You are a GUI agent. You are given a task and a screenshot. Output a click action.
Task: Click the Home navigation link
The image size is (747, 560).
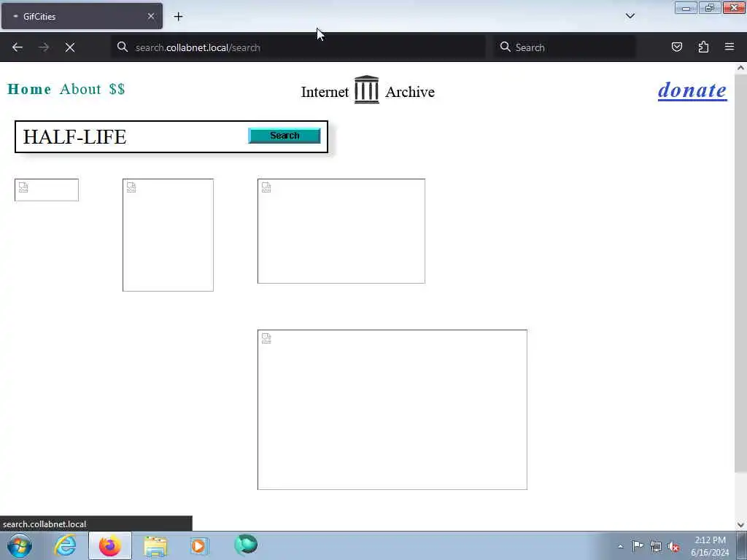pos(29,89)
